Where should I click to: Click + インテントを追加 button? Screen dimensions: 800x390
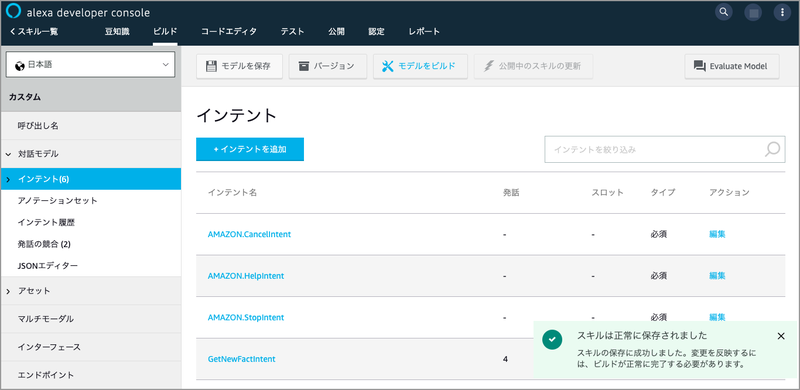click(250, 150)
